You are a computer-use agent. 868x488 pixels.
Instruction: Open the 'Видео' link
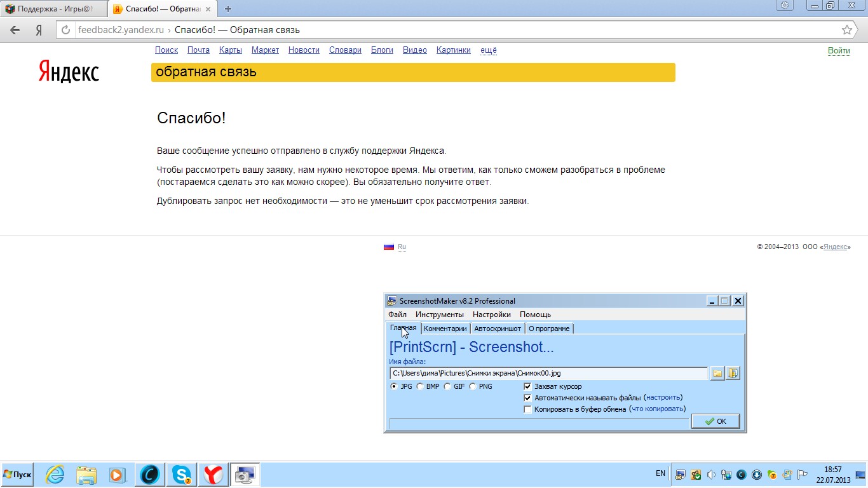coord(415,50)
